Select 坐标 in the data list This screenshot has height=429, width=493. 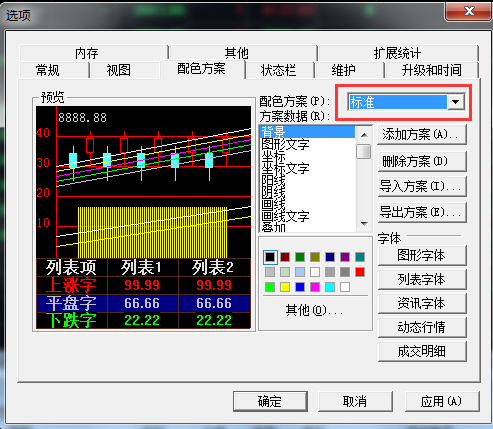click(273, 156)
